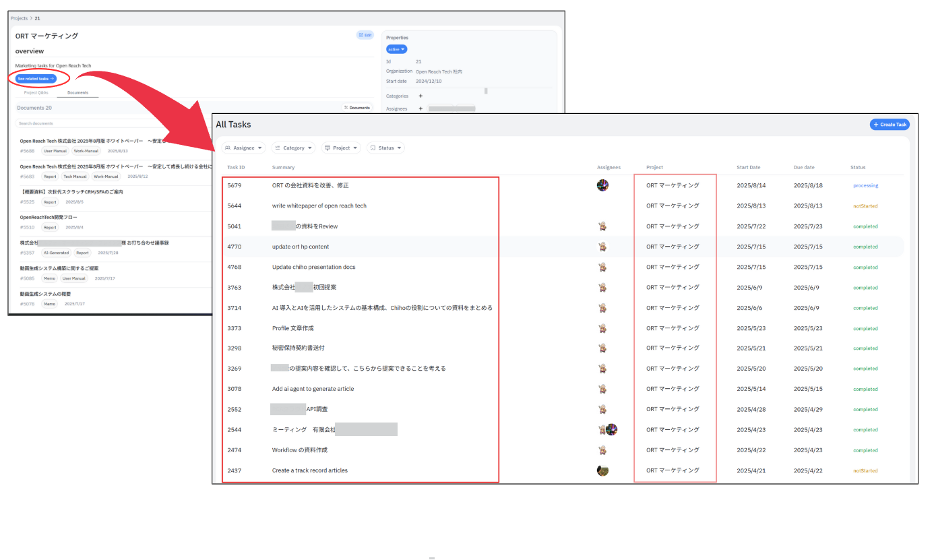Click the See related tasks button
This screenshot has height=560, width=936.
36,79
